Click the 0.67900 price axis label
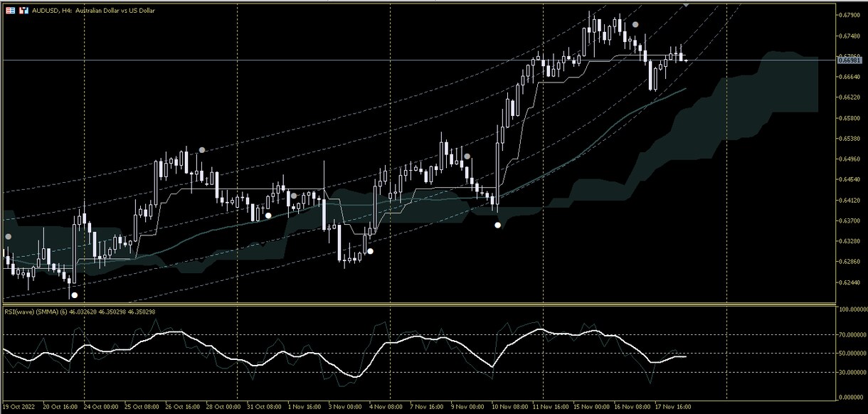The width and height of the screenshot is (868, 414). click(850, 15)
